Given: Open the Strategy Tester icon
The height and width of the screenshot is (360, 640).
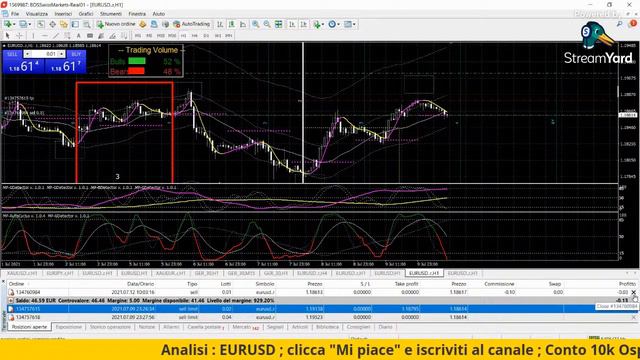Looking at the screenshot, I should 87,24.
